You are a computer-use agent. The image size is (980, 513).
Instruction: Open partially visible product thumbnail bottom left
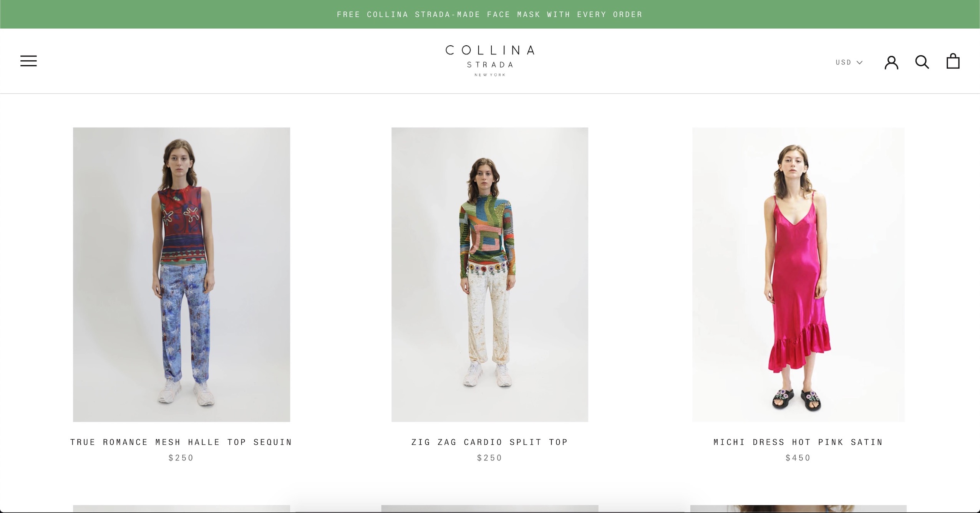click(x=181, y=509)
